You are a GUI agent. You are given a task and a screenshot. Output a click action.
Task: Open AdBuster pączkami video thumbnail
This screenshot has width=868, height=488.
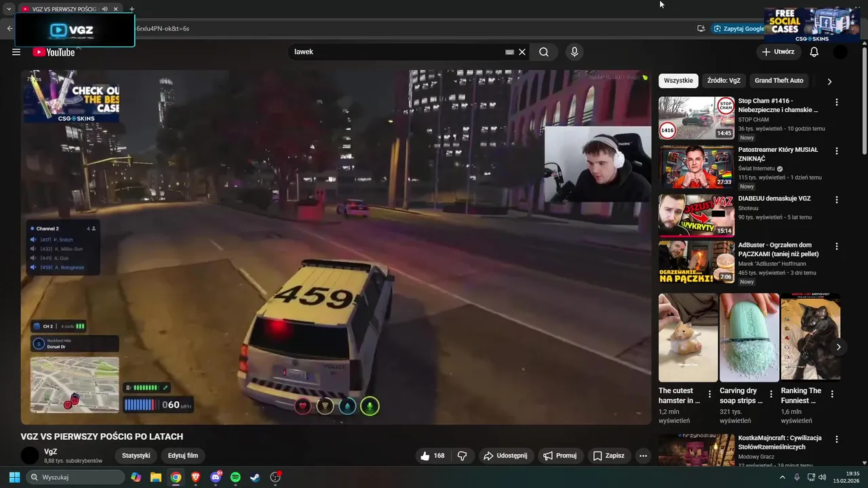click(x=696, y=262)
